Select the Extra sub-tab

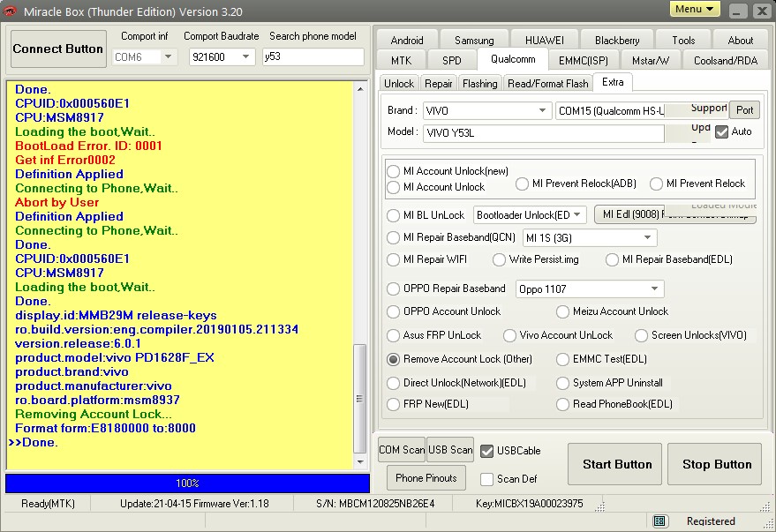point(613,82)
